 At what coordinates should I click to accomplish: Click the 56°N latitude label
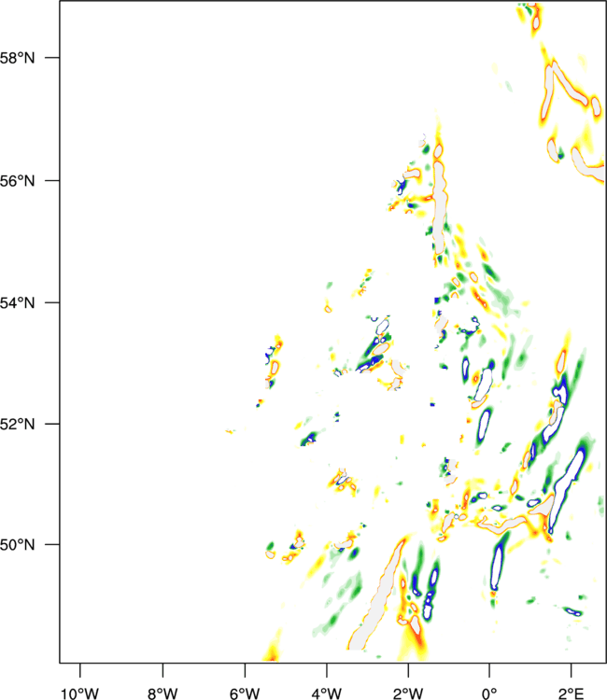tap(17, 181)
